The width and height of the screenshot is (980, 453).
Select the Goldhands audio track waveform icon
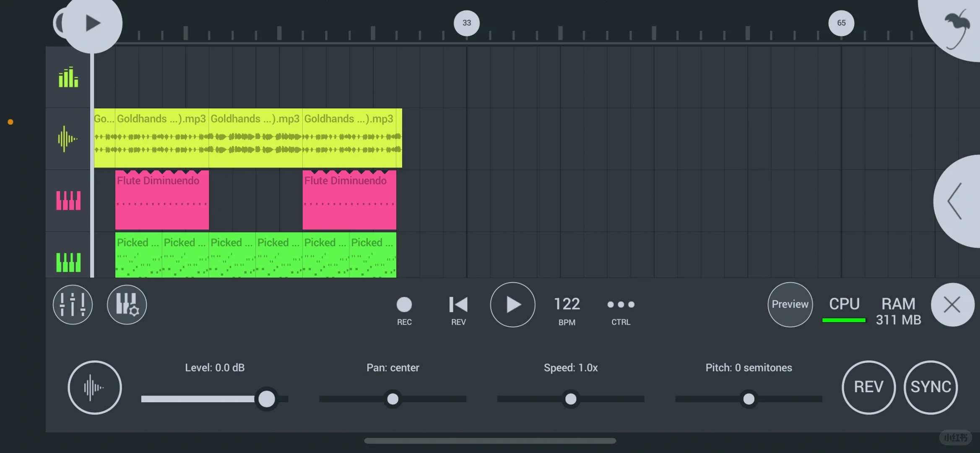(x=68, y=138)
